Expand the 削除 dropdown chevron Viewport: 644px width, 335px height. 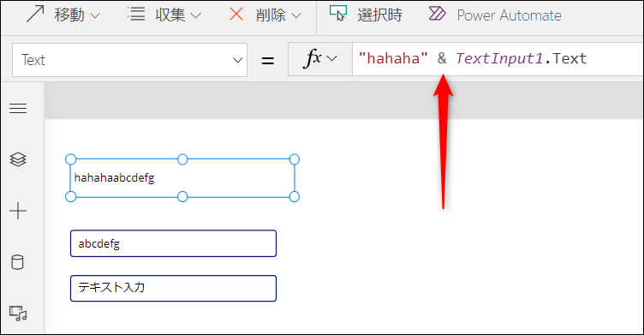click(x=296, y=16)
